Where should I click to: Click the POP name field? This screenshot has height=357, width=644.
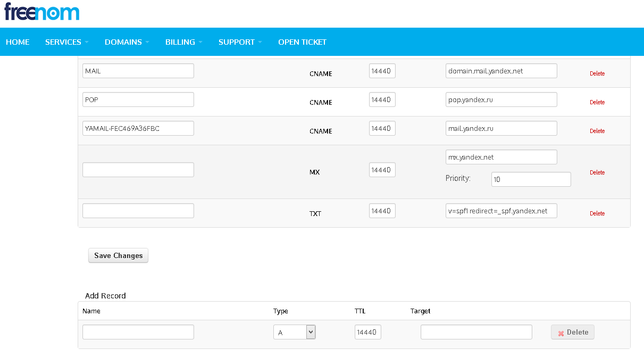pyautogui.click(x=138, y=99)
